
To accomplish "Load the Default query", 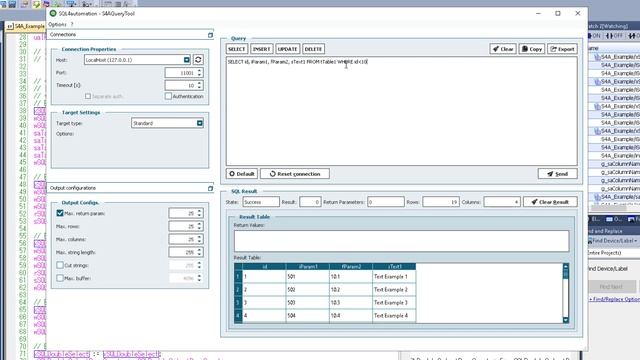I will (x=242, y=173).
